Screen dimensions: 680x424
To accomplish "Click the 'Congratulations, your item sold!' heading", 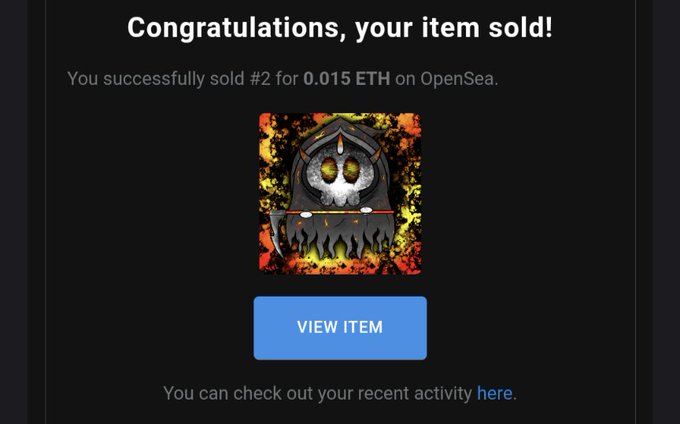I will pyautogui.click(x=340, y=28).
